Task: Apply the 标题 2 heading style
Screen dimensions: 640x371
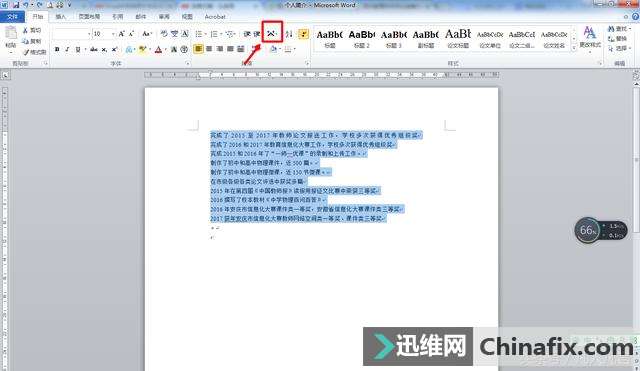Action: (x=362, y=39)
